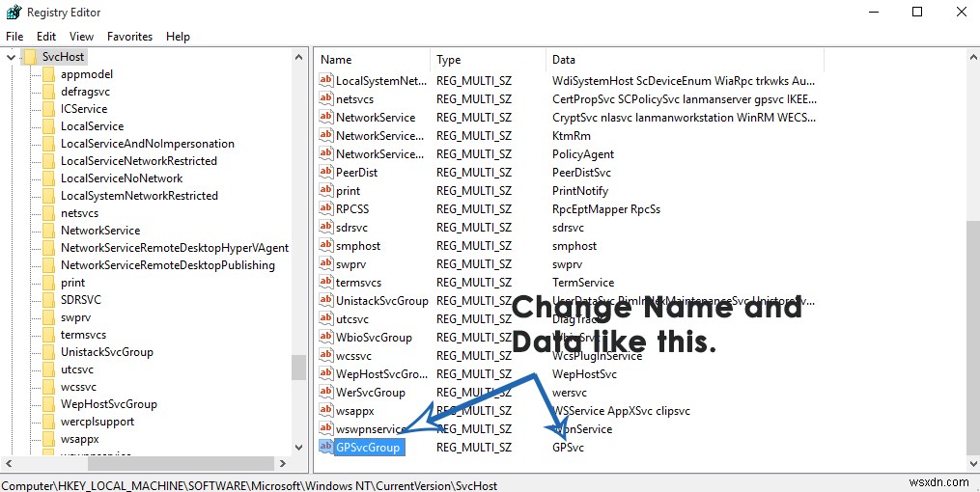
Task: Select the wsappx value name
Action: [355, 411]
